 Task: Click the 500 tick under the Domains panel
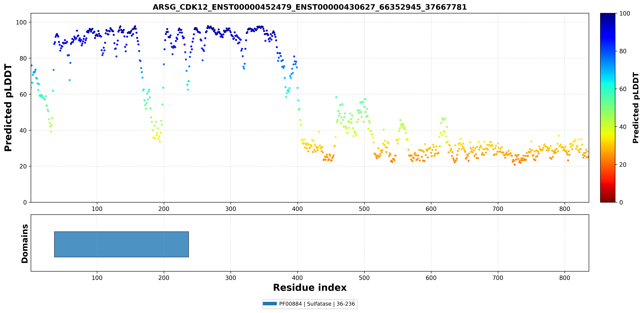(364, 278)
